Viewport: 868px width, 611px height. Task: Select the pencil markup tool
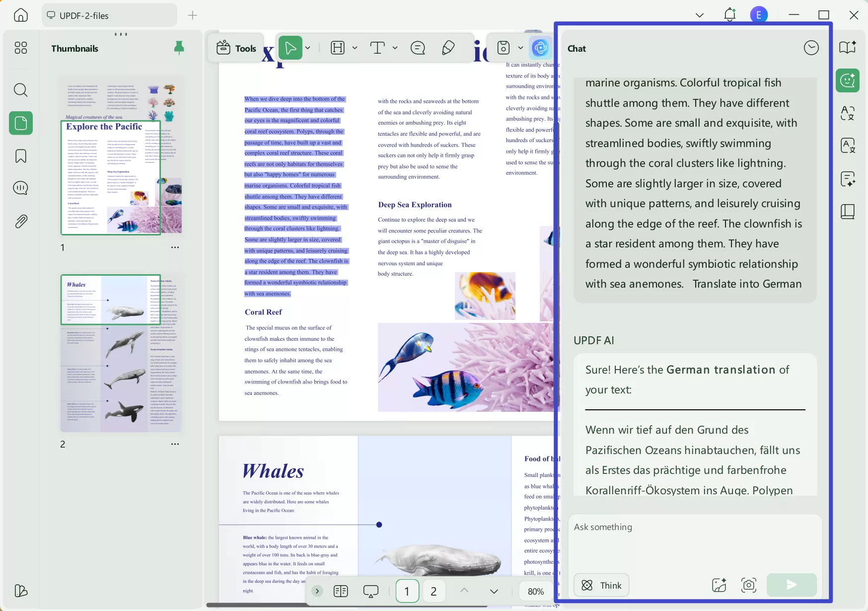click(x=448, y=48)
